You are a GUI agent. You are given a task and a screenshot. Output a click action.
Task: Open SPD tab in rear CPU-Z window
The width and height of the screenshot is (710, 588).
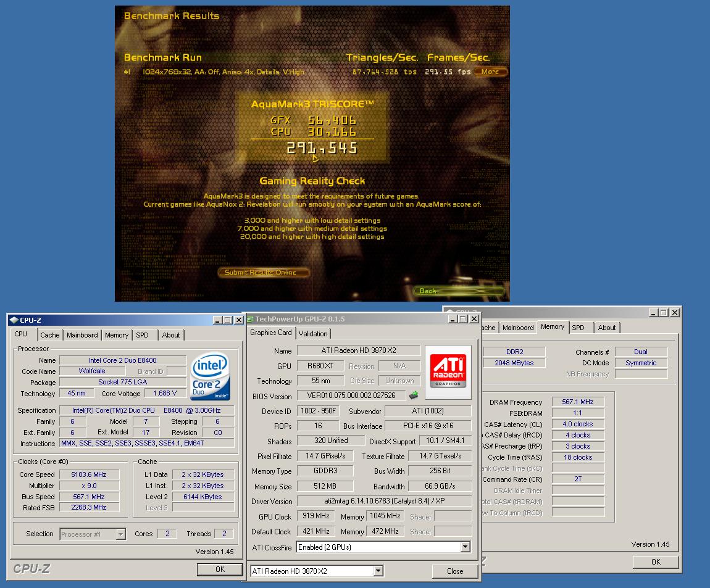578,328
